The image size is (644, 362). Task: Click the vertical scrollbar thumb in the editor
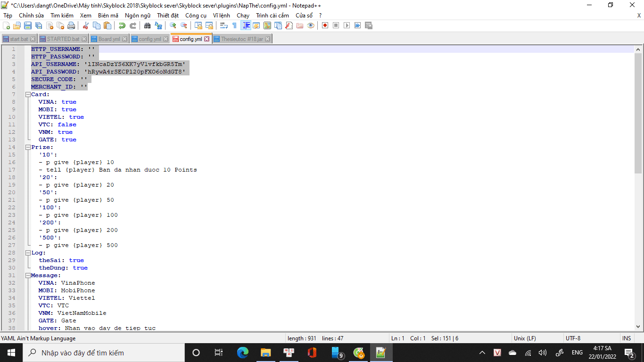point(638,113)
